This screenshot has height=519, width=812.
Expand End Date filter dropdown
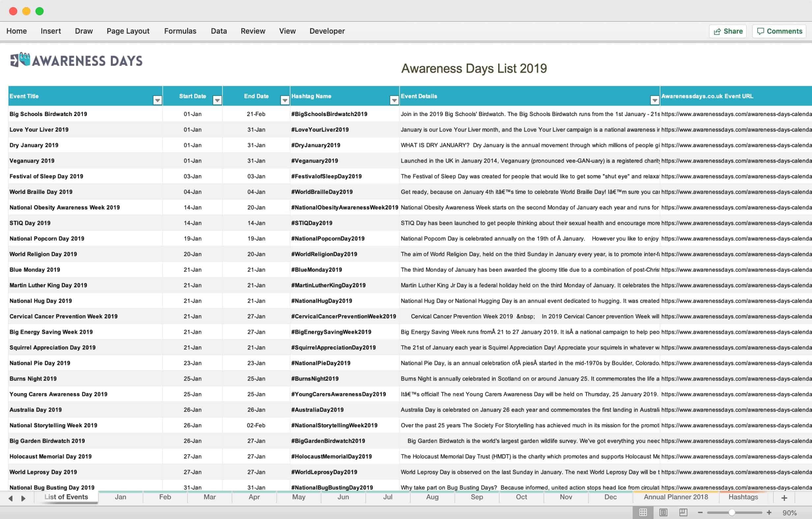[285, 100]
